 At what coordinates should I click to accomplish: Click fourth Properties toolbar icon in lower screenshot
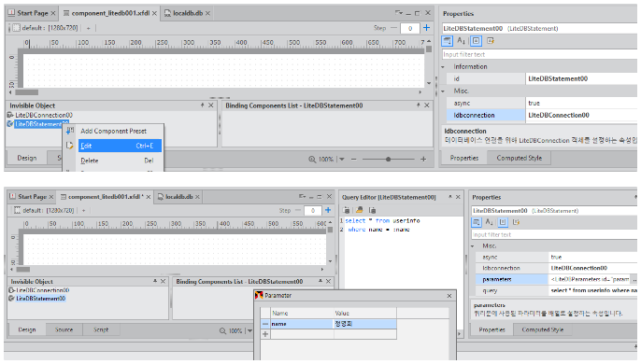coord(517,222)
